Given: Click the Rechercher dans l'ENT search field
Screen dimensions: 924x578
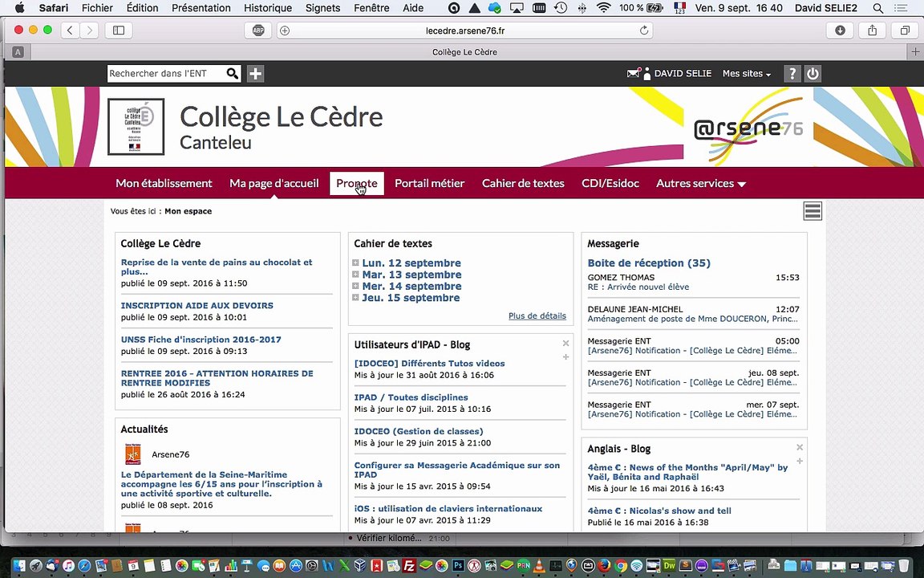Looking at the screenshot, I should [x=166, y=74].
